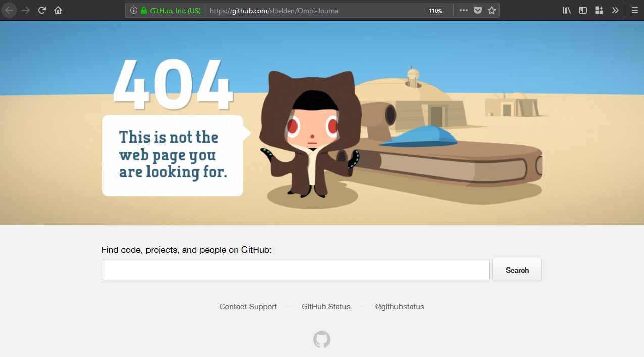This screenshot has height=357, width=644.
Task: Click the text 'This is not the web page you are looking for.'
Action: pyautogui.click(x=173, y=155)
